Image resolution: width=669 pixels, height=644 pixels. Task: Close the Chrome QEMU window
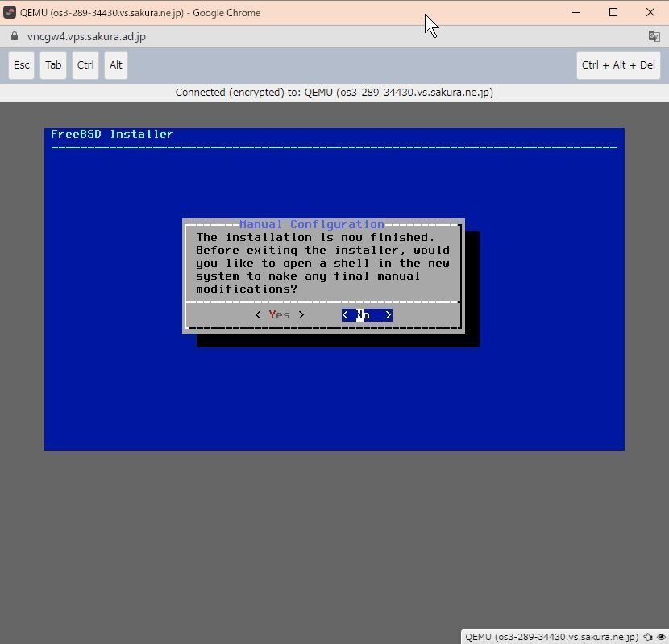pos(650,12)
